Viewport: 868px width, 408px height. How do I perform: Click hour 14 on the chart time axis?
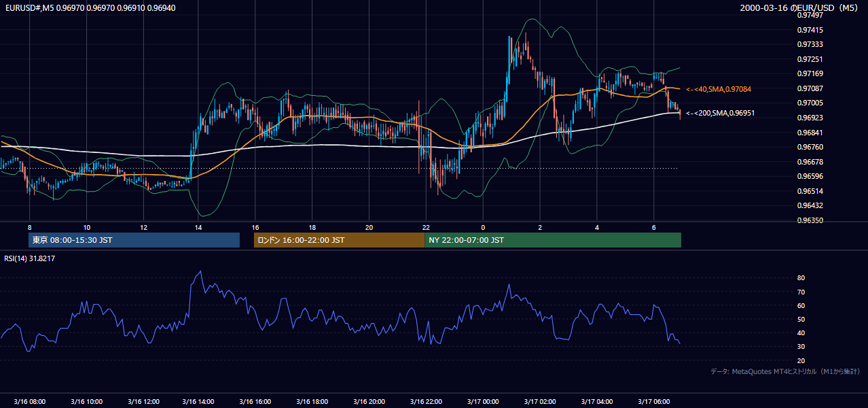(198, 227)
